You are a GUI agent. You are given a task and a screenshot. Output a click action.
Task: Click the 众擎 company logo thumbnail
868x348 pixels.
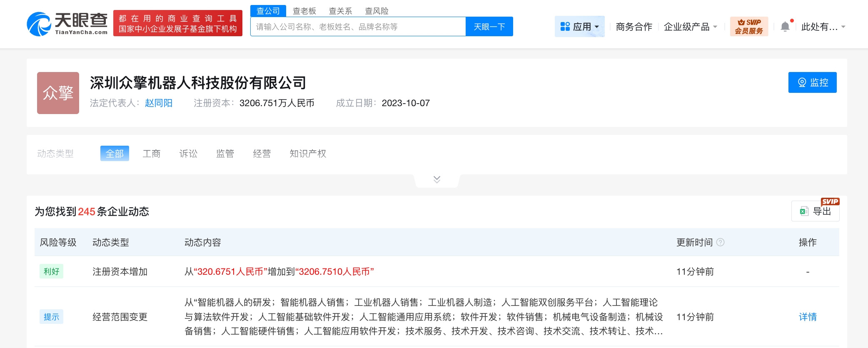pos(58,93)
